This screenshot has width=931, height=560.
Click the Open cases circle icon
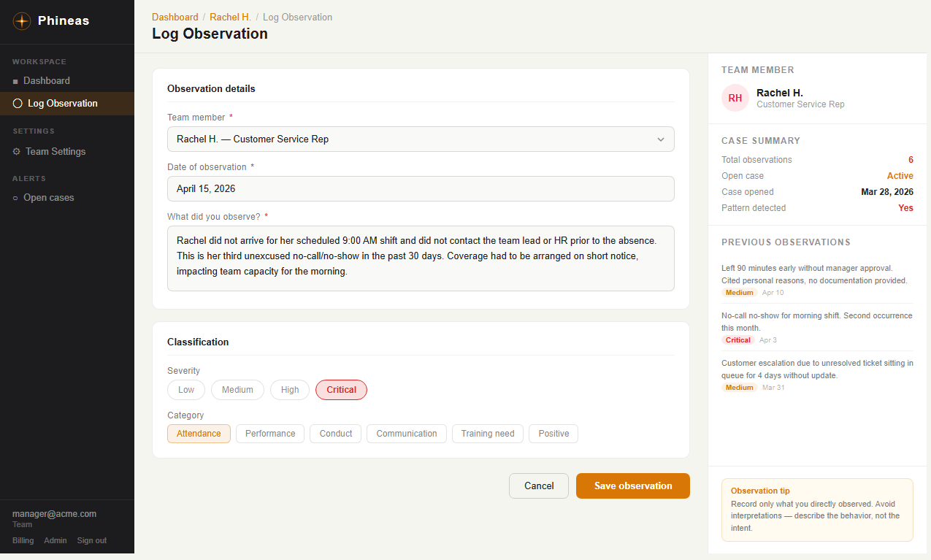[15, 198]
